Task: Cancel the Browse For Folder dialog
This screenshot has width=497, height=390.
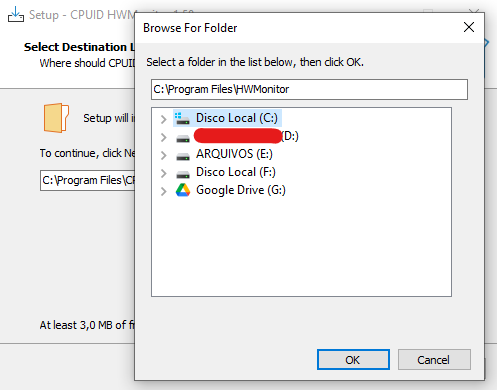Action: click(434, 360)
